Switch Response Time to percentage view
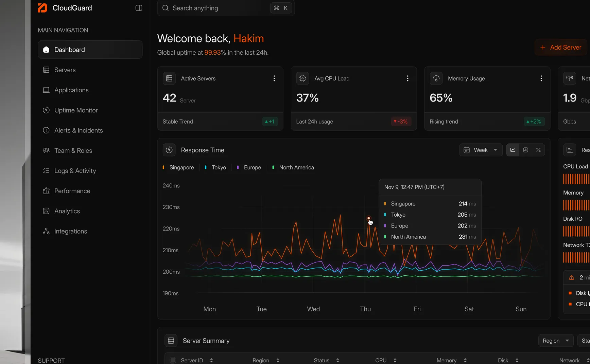 coord(538,150)
